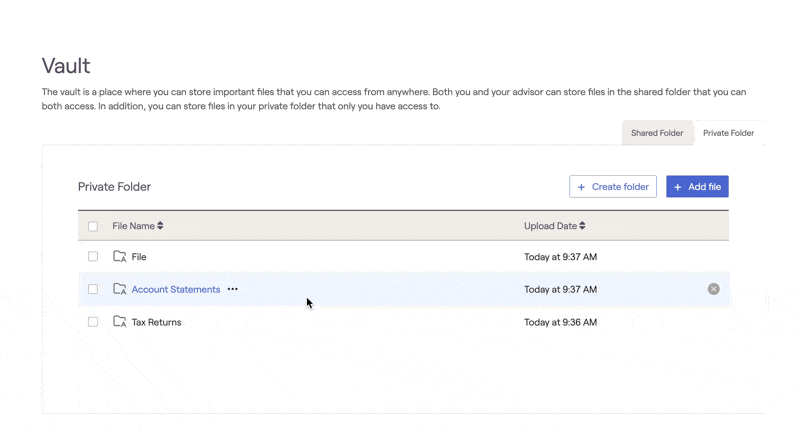Click the Add file button
The width and height of the screenshot is (800, 433).
click(697, 187)
